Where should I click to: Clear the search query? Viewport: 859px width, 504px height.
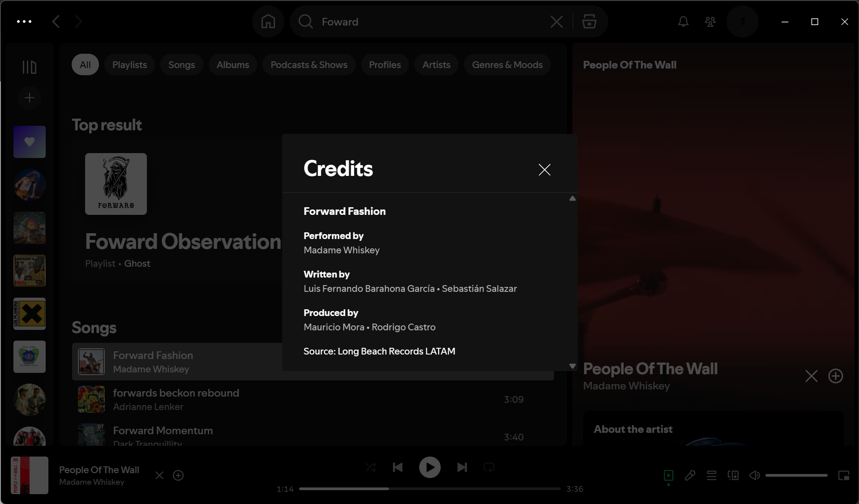pos(557,21)
